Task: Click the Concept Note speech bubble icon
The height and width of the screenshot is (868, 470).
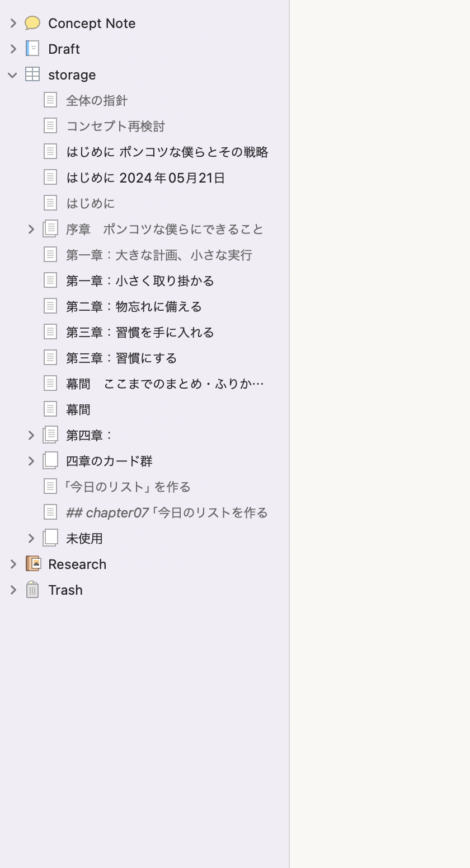Action: [32, 23]
